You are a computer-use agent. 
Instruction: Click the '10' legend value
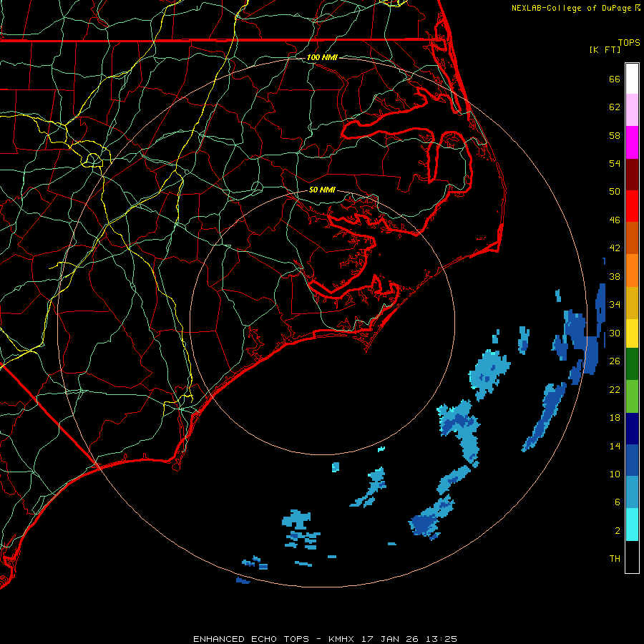tap(615, 474)
